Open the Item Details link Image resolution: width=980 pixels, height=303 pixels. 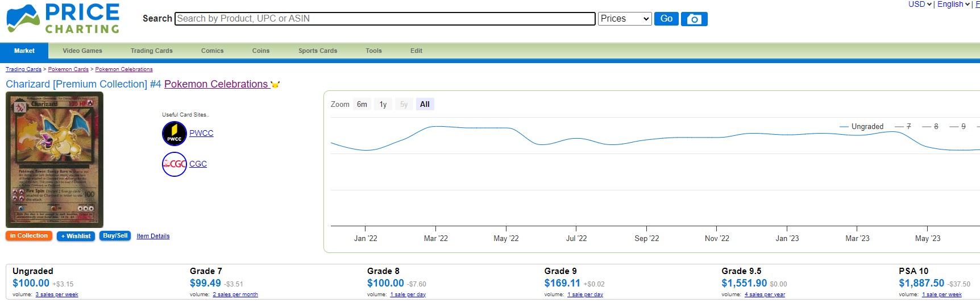click(x=153, y=236)
